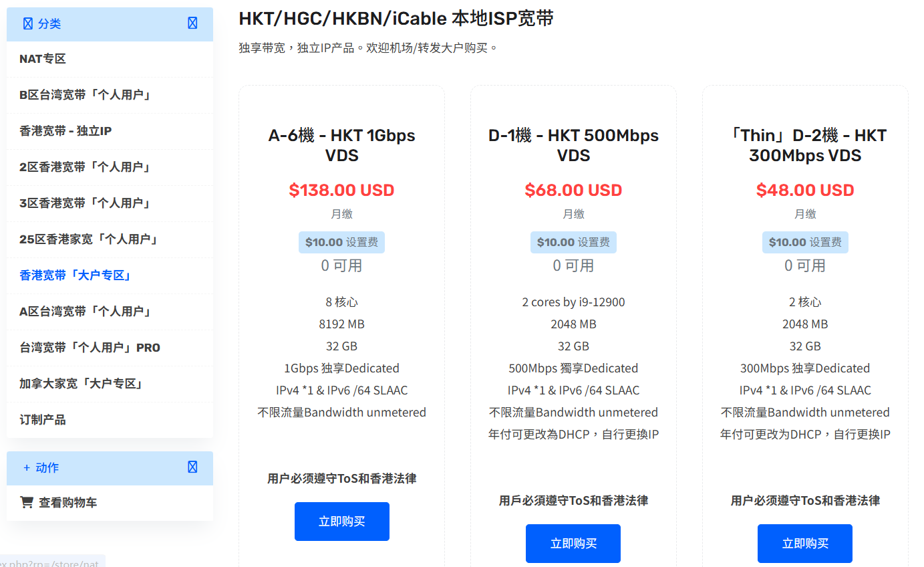Open A区台湾宽带「个人用户」 category

(x=110, y=312)
